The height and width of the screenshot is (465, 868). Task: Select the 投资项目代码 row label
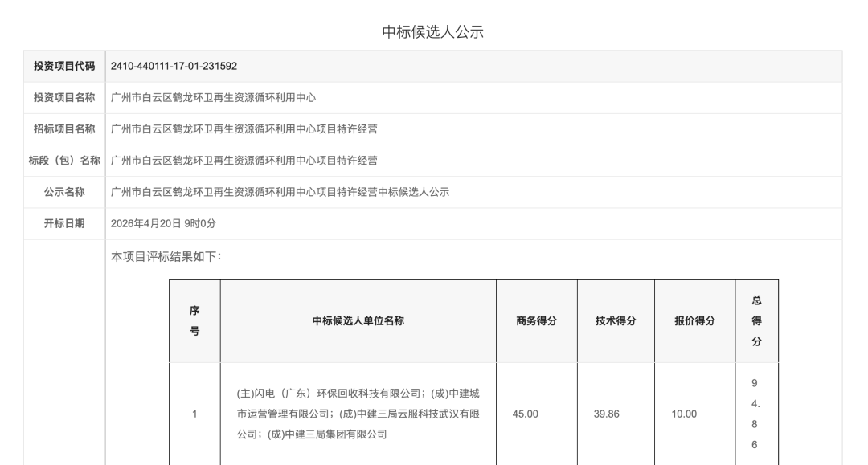click(64, 66)
